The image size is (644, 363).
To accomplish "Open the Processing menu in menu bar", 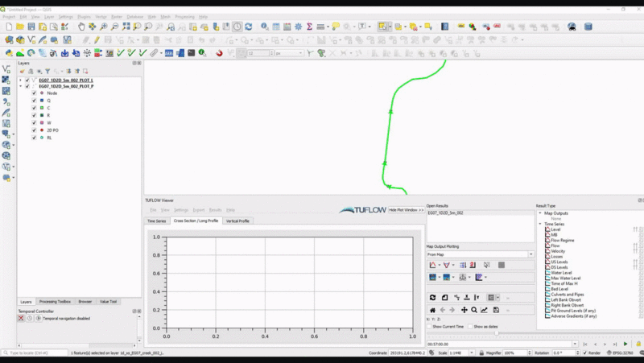I will [x=183, y=16].
